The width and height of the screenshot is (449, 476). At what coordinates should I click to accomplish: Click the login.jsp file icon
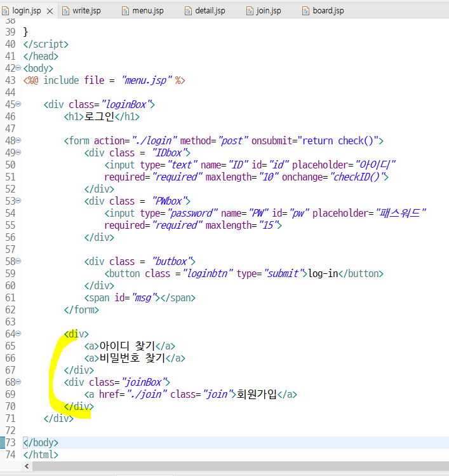[x=5, y=11]
